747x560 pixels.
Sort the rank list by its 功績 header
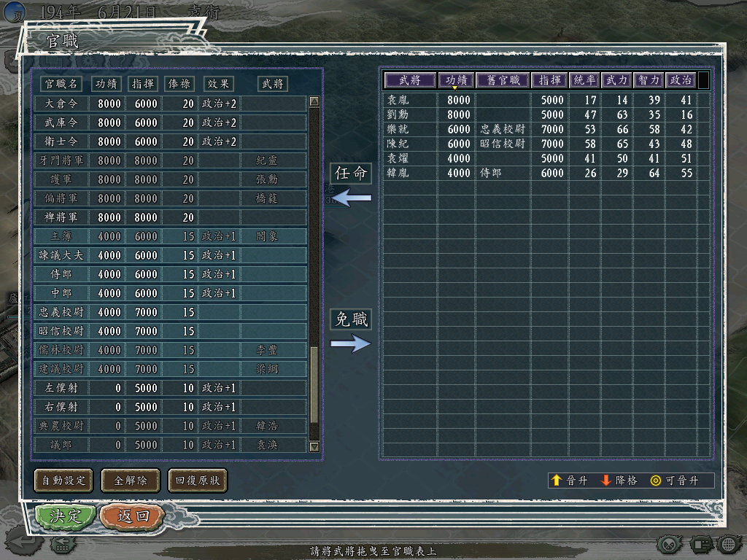point(106,84)
